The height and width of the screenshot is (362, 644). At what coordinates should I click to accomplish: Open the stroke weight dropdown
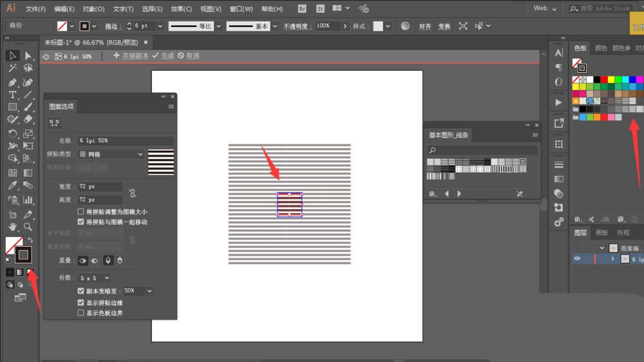(160, 26)
